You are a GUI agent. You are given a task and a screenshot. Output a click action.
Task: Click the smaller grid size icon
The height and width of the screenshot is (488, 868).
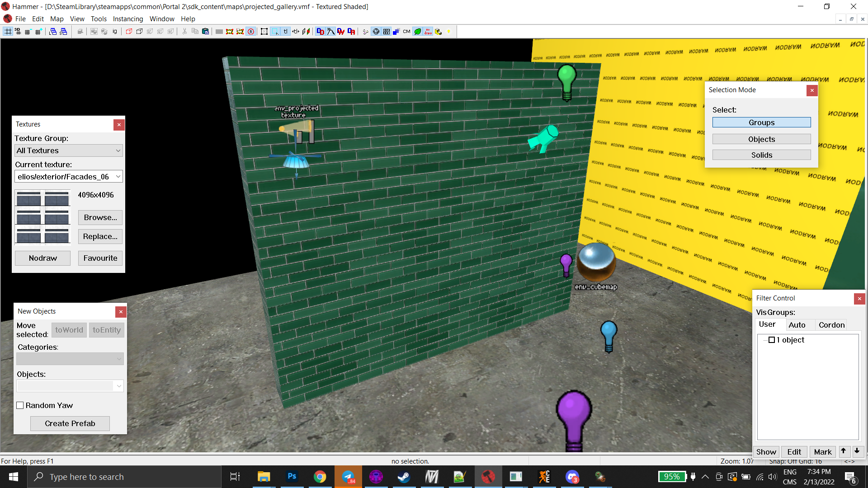pos(27,31)
